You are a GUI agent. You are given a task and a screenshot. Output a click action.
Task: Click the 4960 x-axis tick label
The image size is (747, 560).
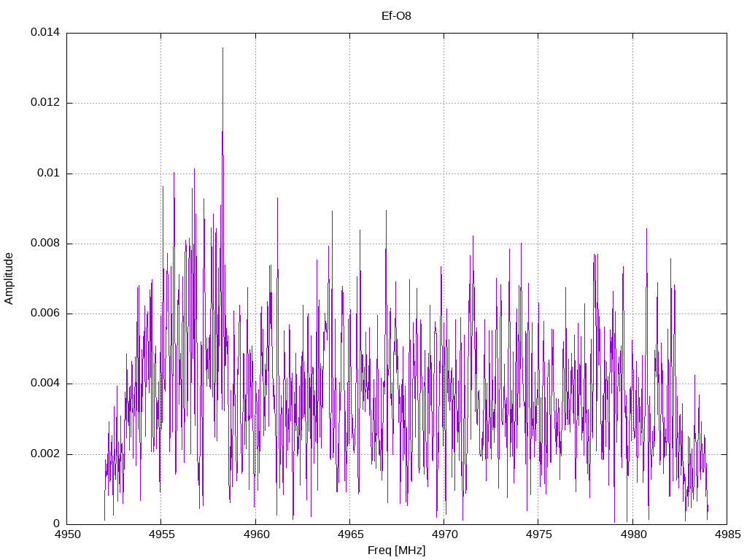coord(256,534)
